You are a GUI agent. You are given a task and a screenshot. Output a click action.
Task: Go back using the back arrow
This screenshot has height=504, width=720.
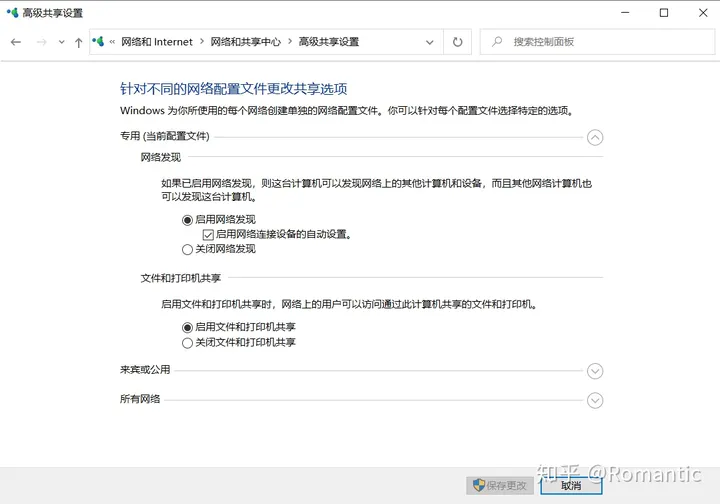pos(16,42)
